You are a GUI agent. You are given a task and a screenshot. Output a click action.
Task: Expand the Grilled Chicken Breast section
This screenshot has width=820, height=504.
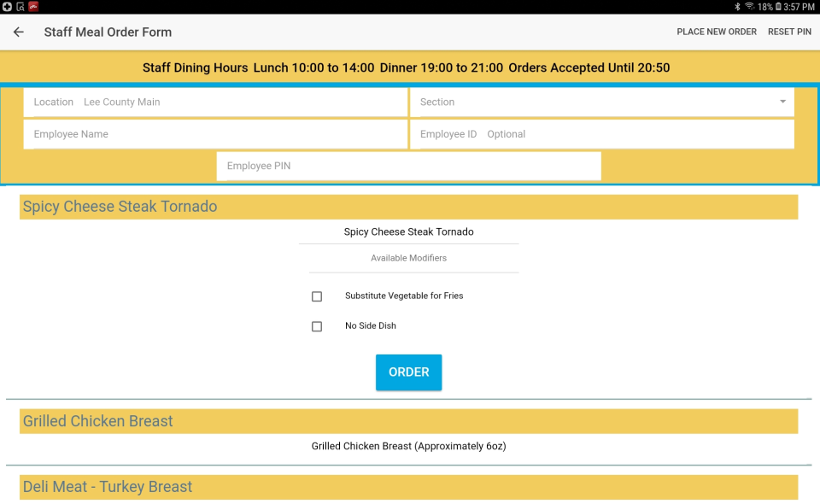pos(408,420)
